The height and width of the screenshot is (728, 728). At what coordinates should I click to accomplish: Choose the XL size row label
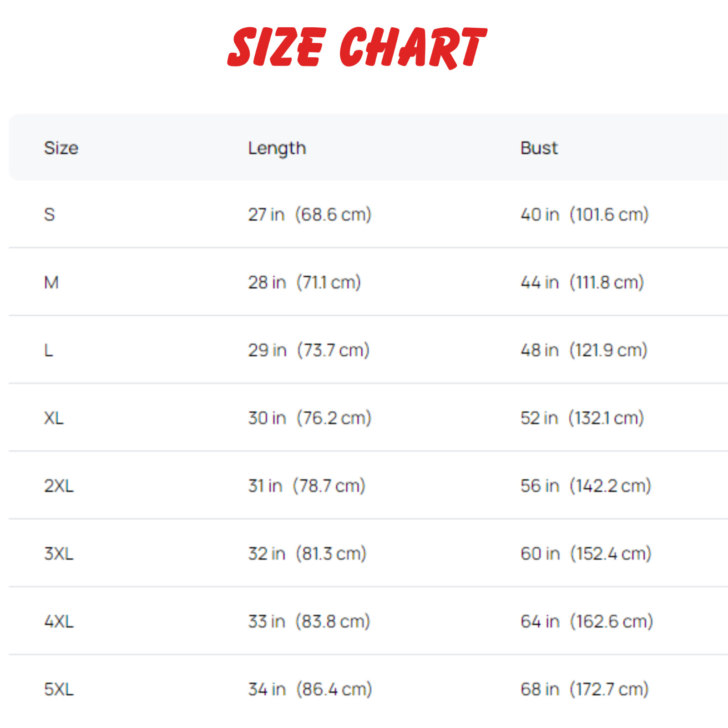[x=54, y=418]
